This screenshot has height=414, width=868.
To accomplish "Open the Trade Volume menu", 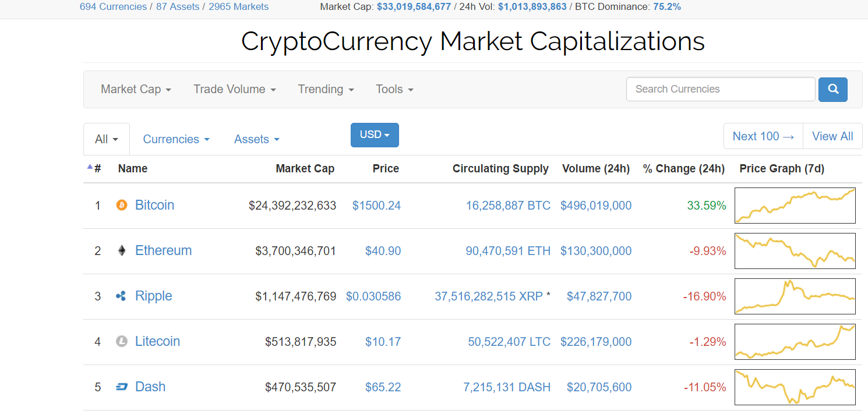I will (x=234, y=89).
